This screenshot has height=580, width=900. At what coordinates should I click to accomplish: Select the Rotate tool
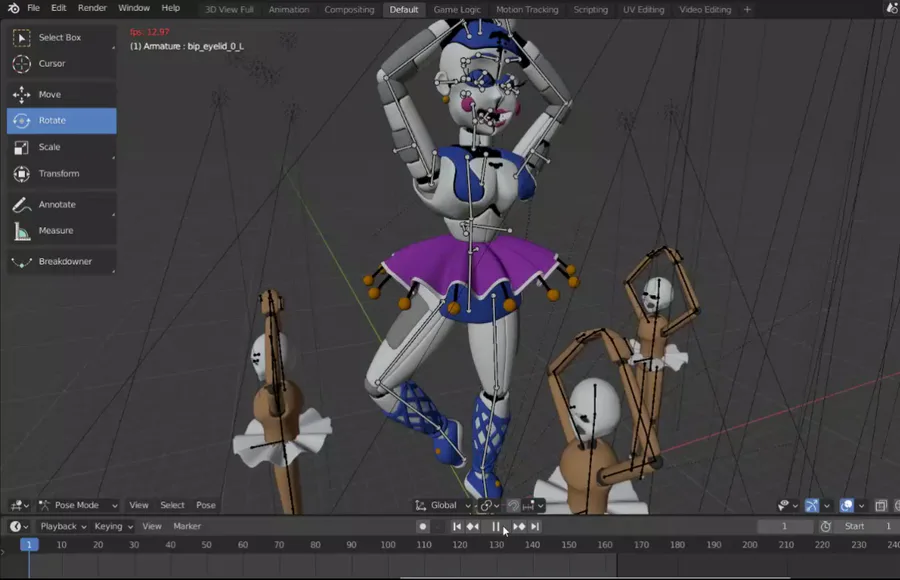coord(61,121)
